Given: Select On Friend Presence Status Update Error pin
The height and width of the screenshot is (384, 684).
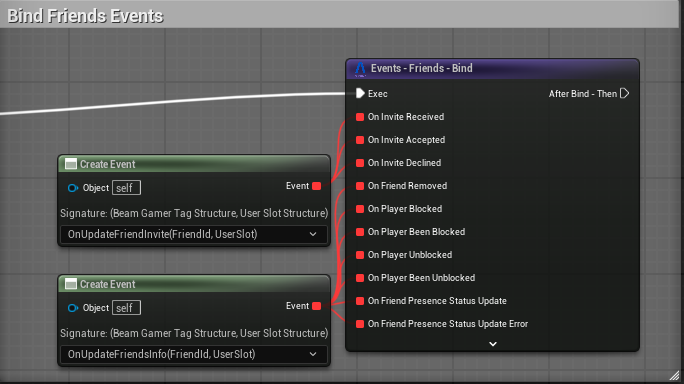Looking at the screenshot, I should tap(360, 324).
